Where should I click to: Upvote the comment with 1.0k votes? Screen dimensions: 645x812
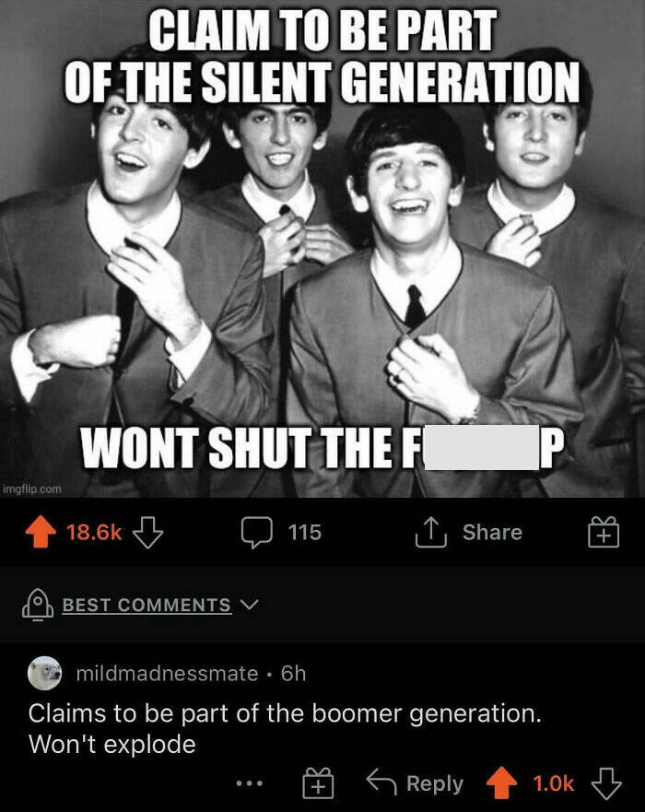(x=501, y=783)
